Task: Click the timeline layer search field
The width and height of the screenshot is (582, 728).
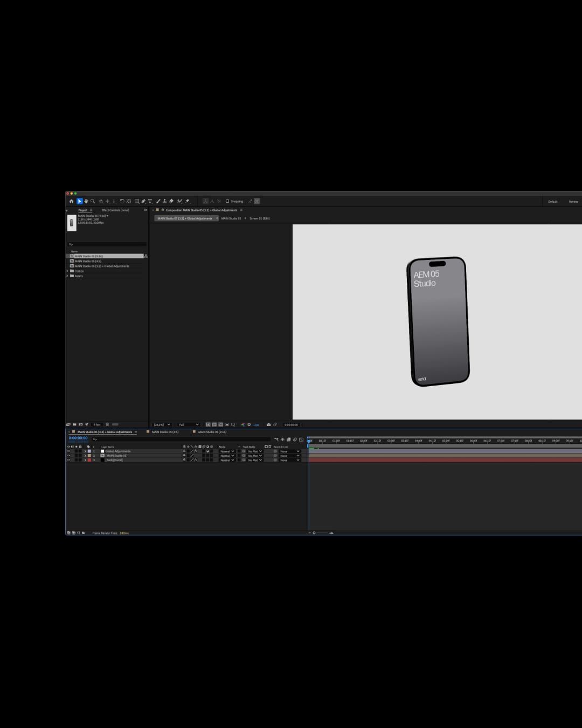Action: coord(181,439)
